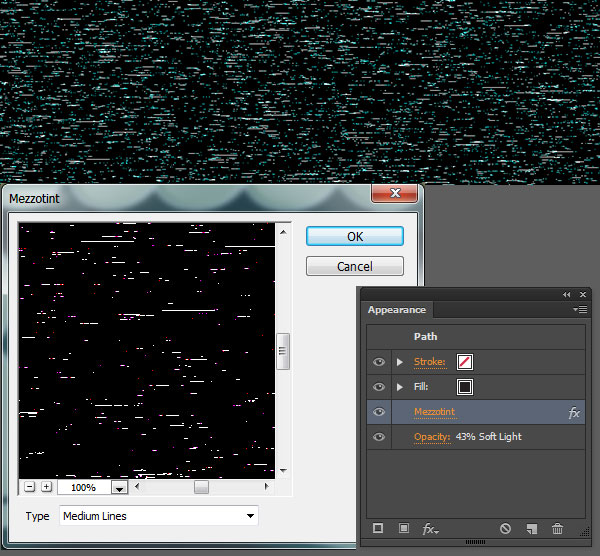600x556 pixels.
Task: Click the Delete Selected Item trash icon
Action: [557, 528]
